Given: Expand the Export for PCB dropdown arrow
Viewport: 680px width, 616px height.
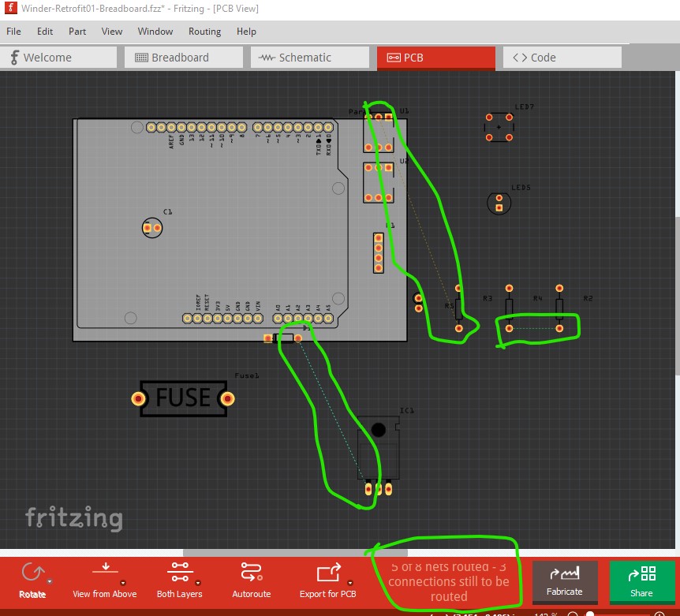Looking at the screenshot, I should (x=350, y=583).
